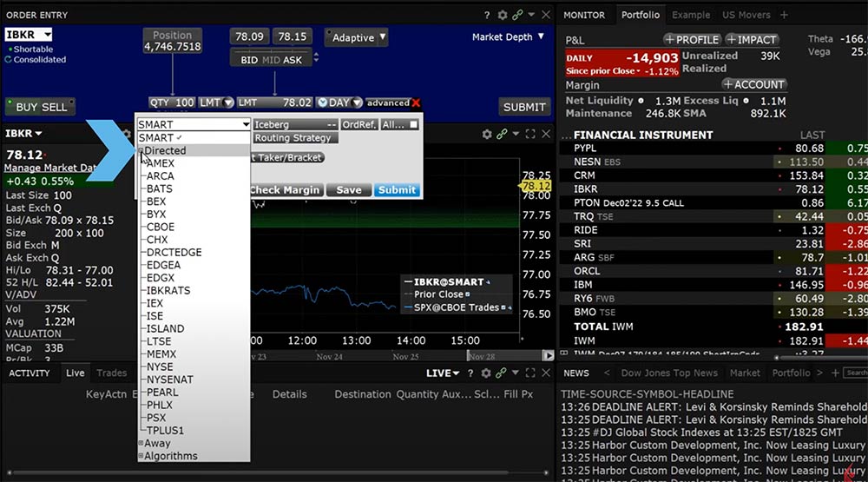Switch to Example tab in Monitor

(x=691, y=15)
